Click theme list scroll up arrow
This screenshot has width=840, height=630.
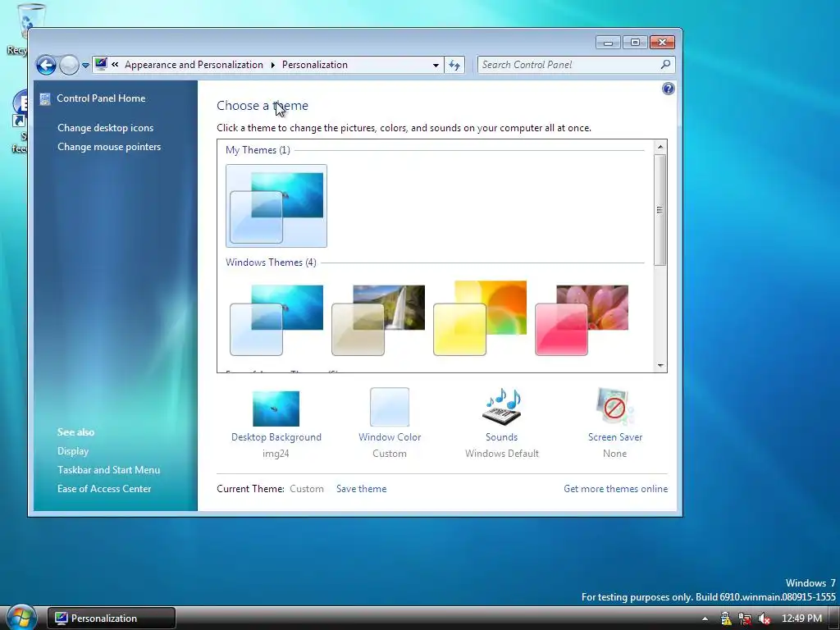[660, 146]
